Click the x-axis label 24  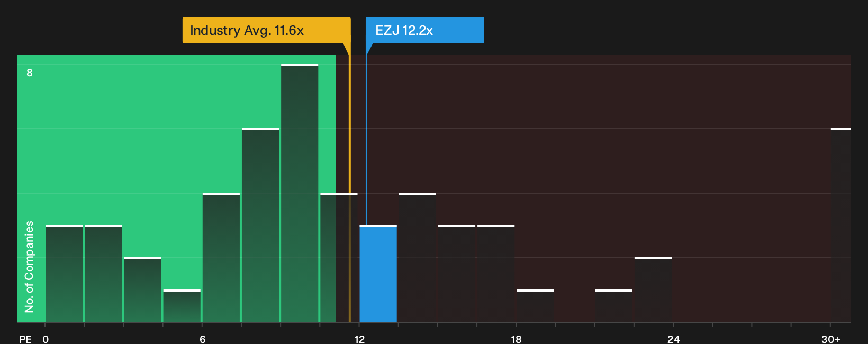click(x=673, y=339)
